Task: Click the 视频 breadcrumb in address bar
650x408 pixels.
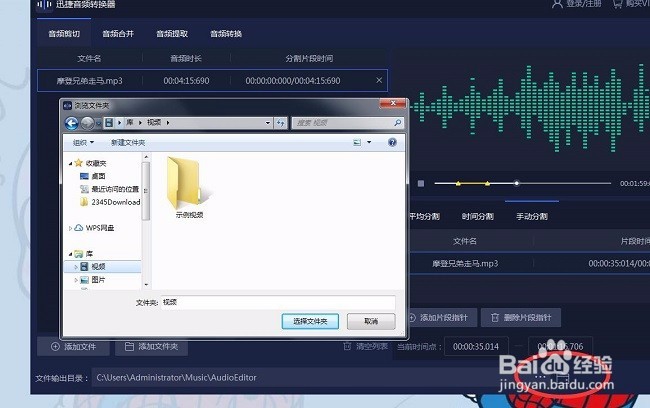Action: point(154,122)
